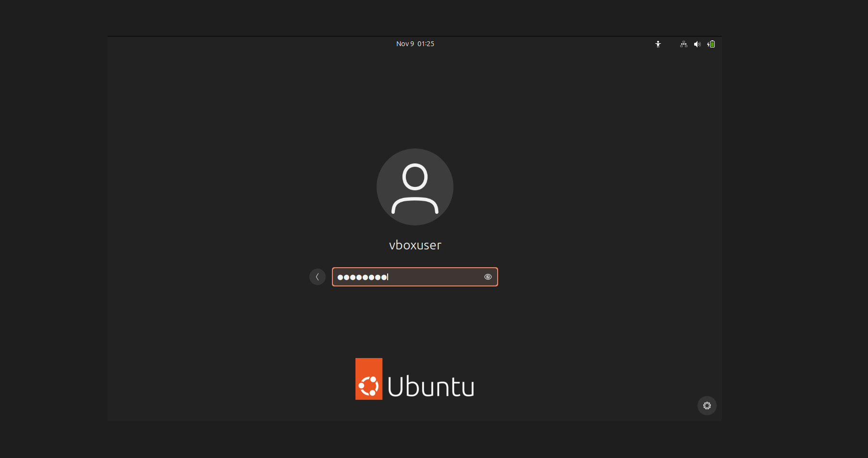The width and height of the screenshot is (868, 458).
Task: Click the vboxuser avatar picture
Action: [x=415, y=187]
